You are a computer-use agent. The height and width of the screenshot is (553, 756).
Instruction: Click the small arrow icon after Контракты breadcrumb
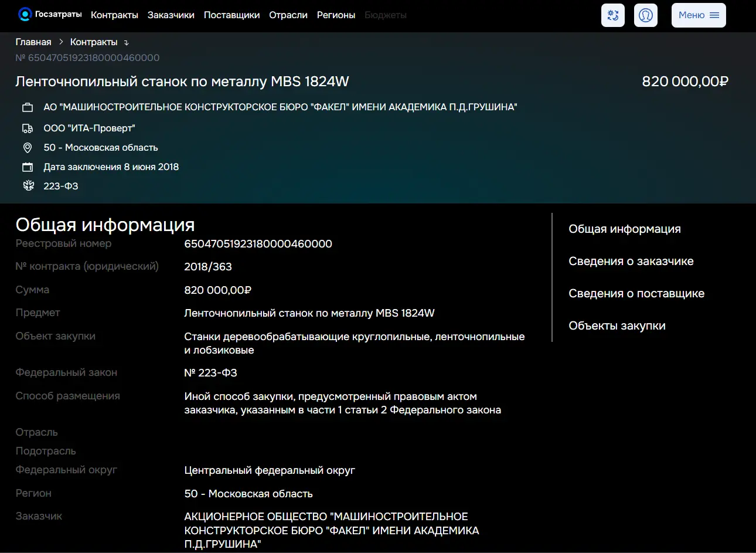click(x=126, y=43)
